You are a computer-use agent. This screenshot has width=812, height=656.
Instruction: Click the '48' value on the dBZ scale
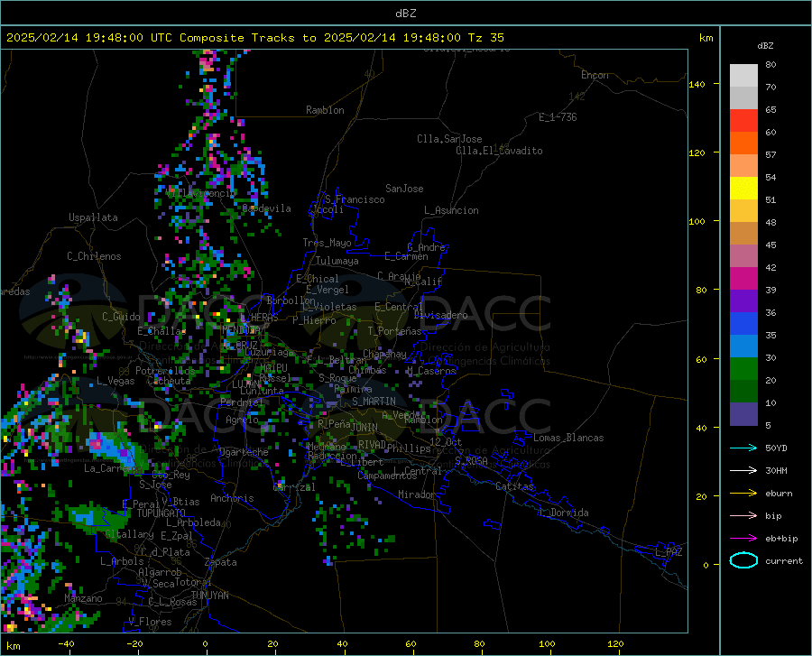click(770, 223)
